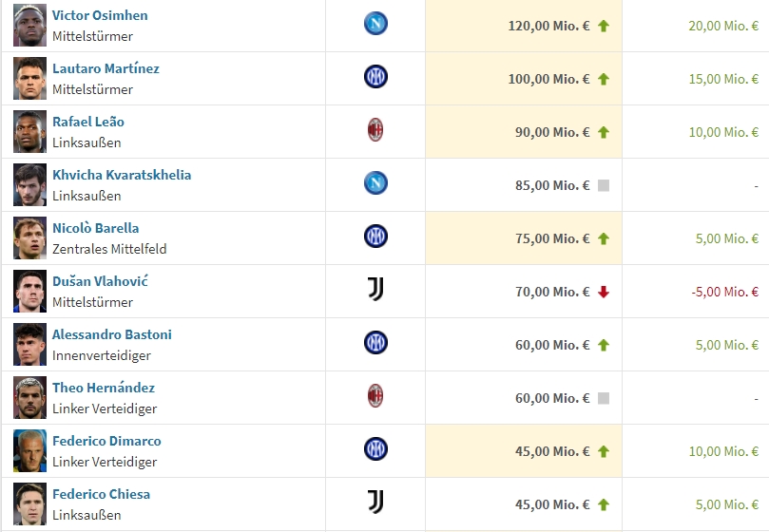Open Nicolò Barella profile link
The width and height of the screenshot is (769, 532).
tap(96, 228)
